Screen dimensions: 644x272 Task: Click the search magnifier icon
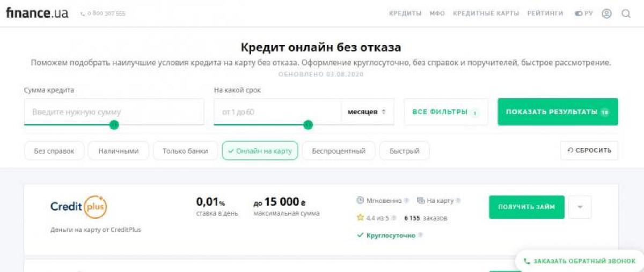pyautogui.click(x=626, y=13)
